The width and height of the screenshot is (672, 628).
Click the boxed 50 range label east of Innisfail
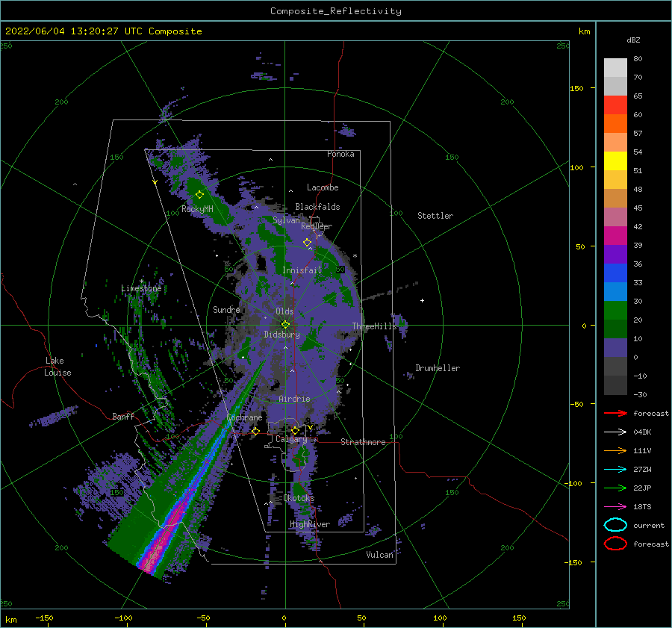(340, 270)
